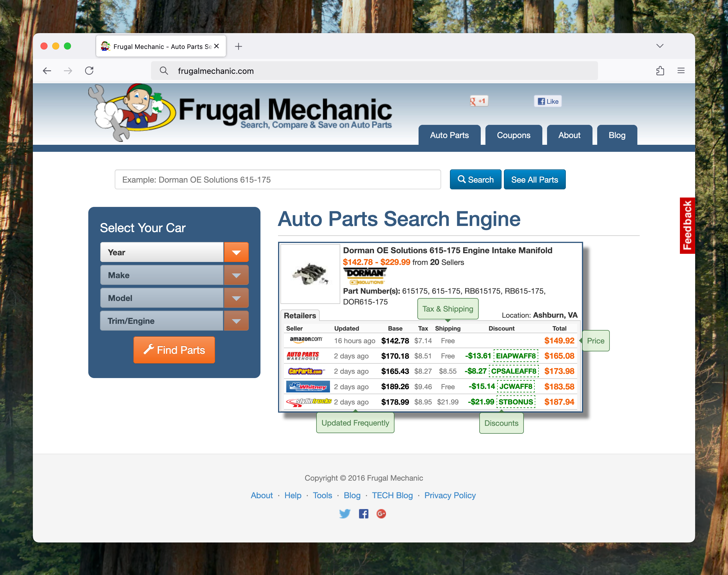The image size is (728, 575).
Task: Open the About tab
Action: tap(569, 135)
